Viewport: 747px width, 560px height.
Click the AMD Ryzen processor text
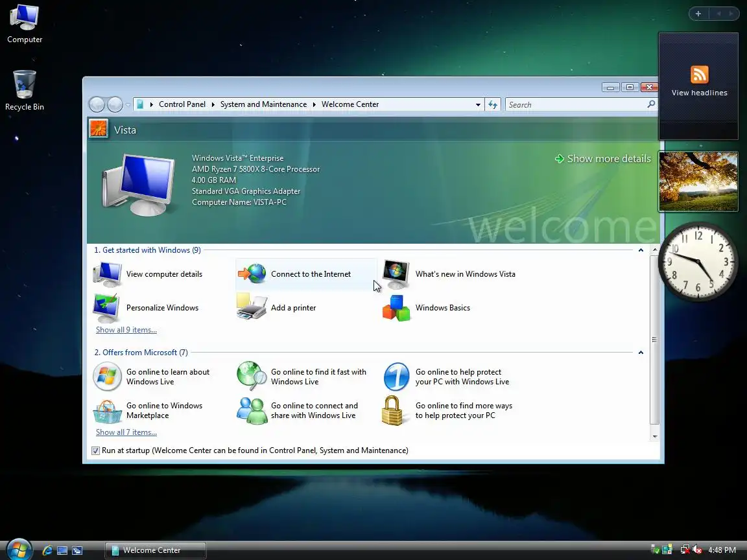[x=256, y=169]
